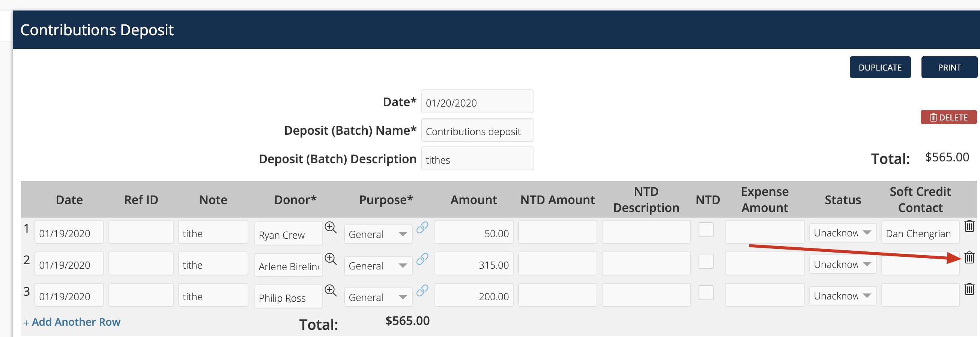Click Ref ID field in row 3
Screen dimensions: 980x337
141,295
